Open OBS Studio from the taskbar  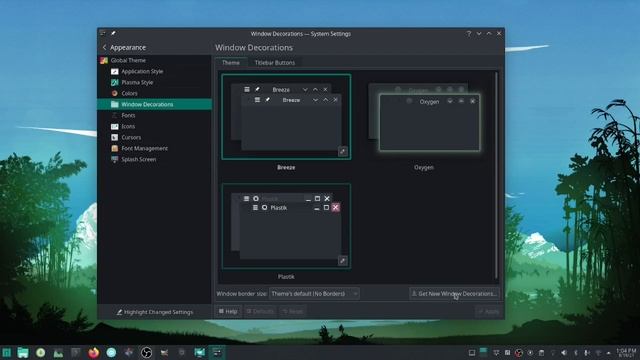tap(147, 353)
